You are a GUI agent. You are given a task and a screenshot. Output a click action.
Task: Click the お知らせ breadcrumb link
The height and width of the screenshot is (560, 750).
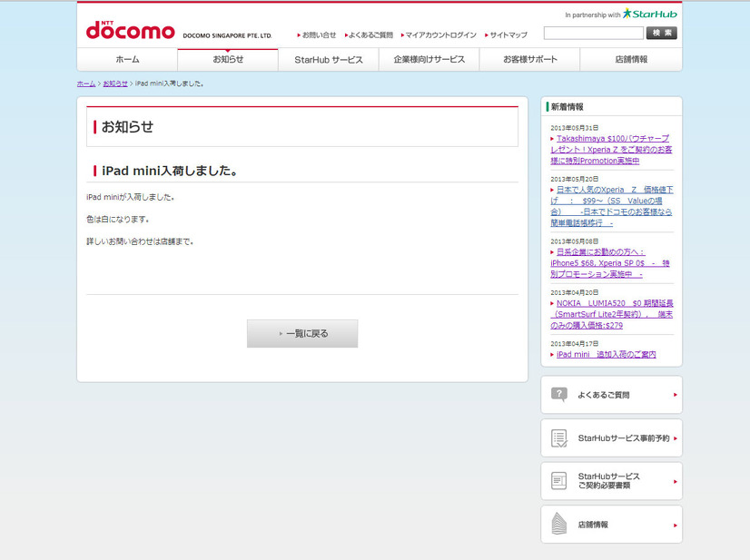pos(115,84)
